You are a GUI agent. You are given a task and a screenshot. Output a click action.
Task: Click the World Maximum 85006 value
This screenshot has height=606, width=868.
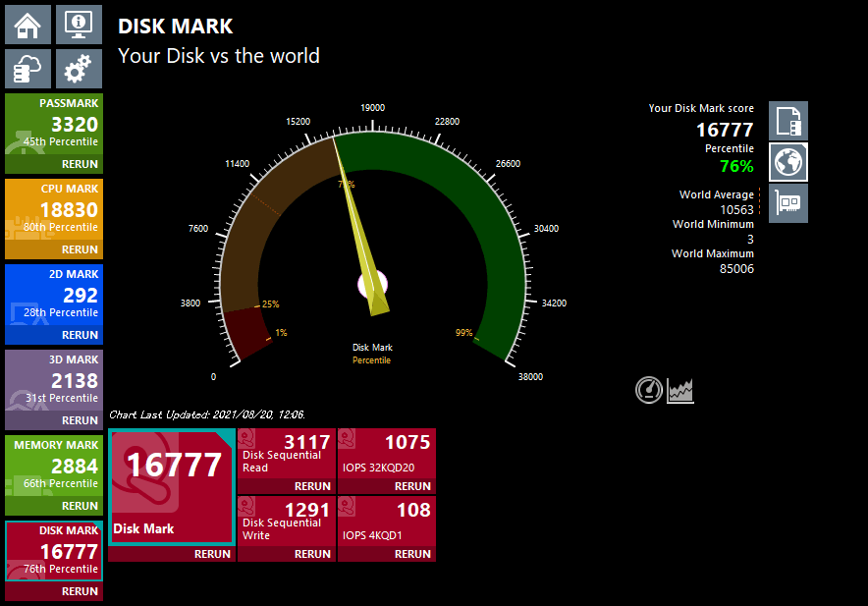tap(736, 269)
